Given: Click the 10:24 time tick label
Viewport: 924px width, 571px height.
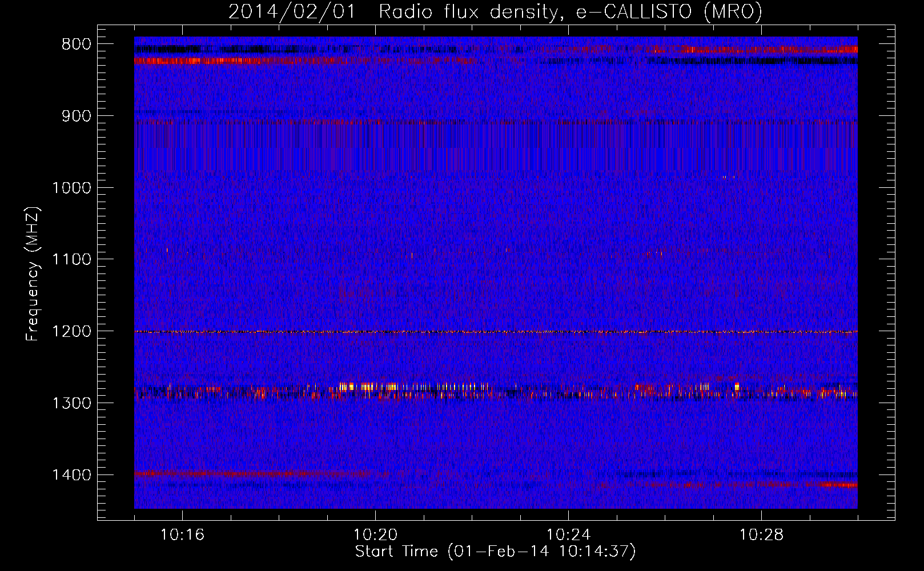Looking at the screenshot, I should tap(568, 535).
